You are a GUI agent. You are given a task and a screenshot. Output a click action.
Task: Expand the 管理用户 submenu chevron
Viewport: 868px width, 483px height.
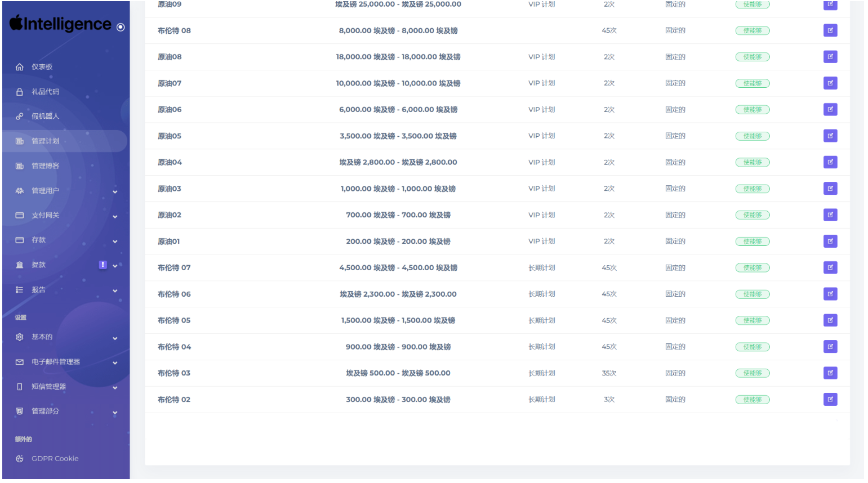[115, 192]
